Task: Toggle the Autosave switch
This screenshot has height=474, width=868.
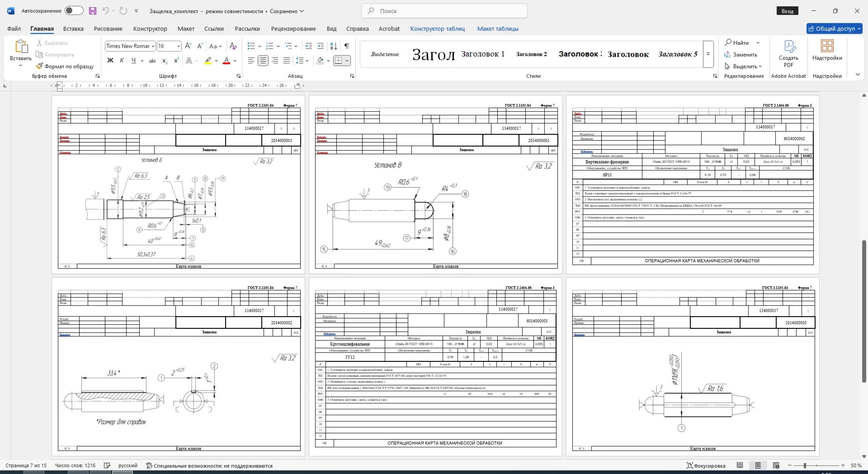Action: pos(74,11)
